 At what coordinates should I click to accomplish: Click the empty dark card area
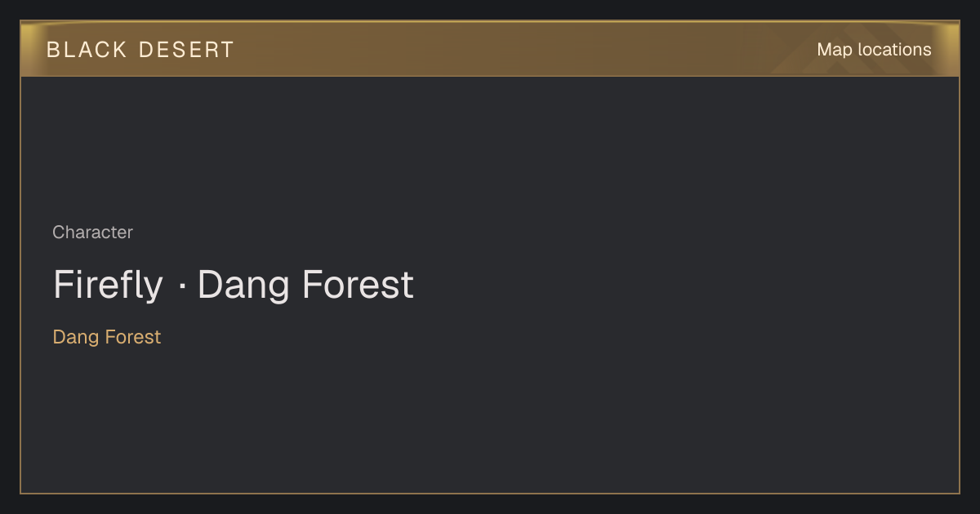click(x=653, y=286)
